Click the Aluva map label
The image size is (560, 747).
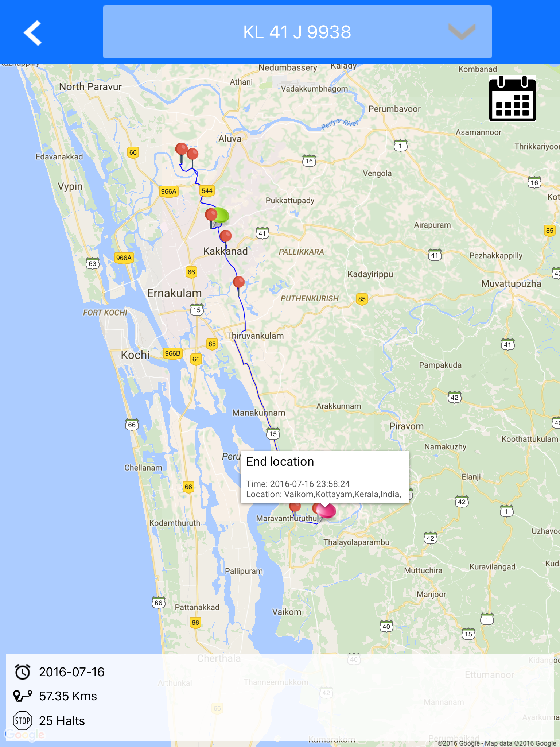coord(230,139)
